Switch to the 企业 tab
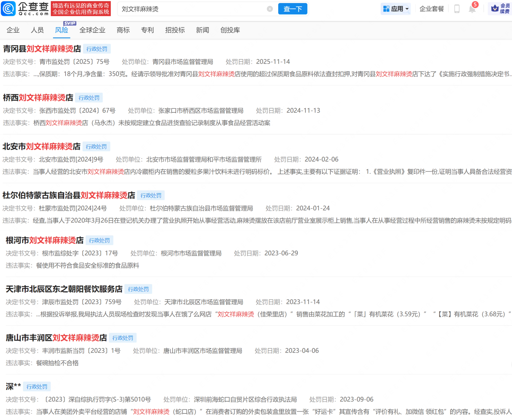Screen dimensions: 512x420 (x=13, y=30)
